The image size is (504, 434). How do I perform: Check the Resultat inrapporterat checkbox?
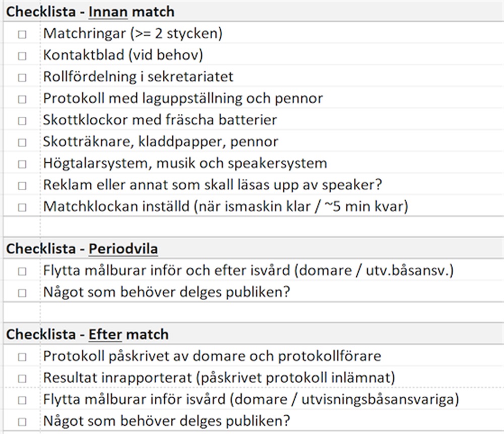tap(22, 379)
